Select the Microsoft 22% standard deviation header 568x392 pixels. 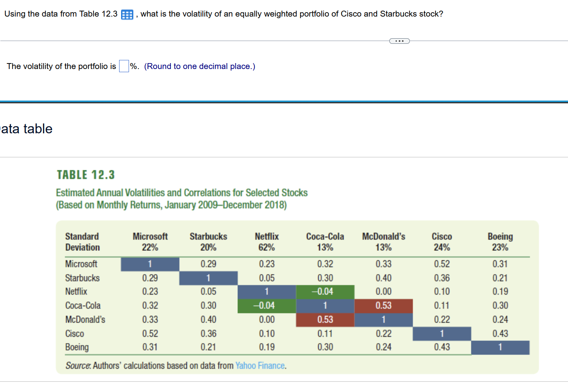[150, 241]
